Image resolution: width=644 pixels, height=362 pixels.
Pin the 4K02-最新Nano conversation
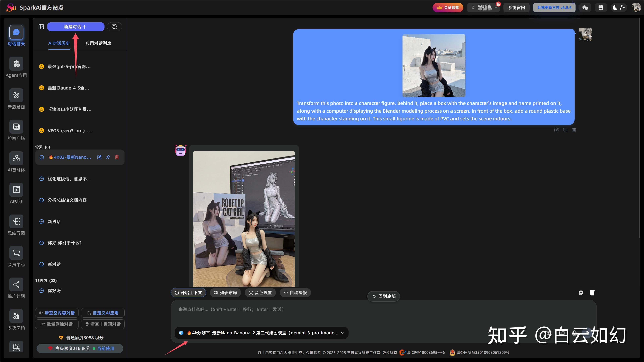click(x=108, y=157)
